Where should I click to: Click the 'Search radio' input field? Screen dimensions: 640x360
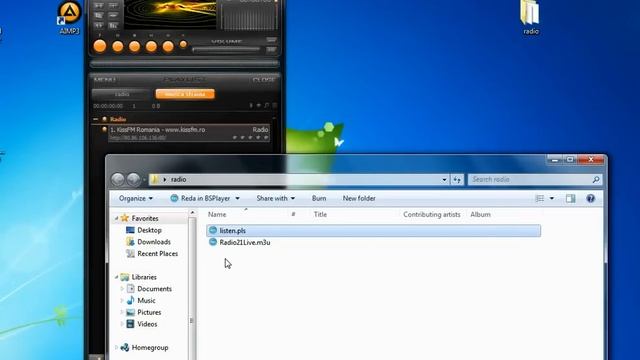point(535,179)
